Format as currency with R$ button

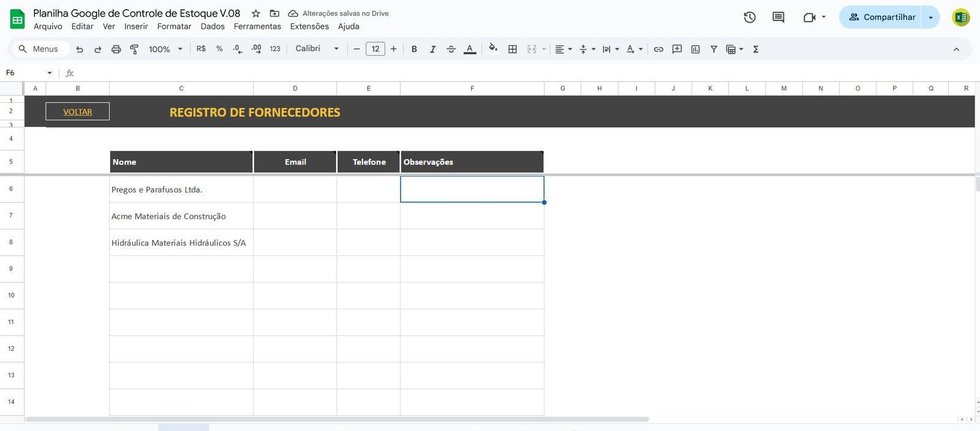tap(201, 49)
